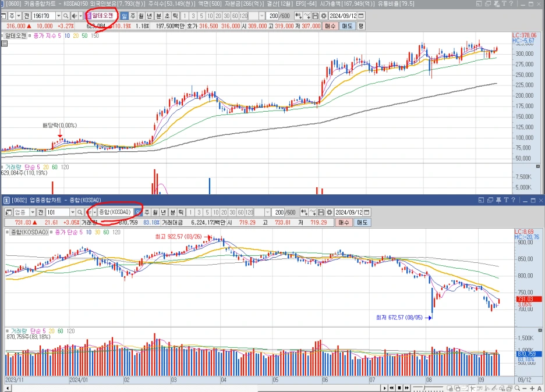Screen dimensions: 545x392
Task: Open the sound alert speaker icon
Action: pyautogui.click(x=74, y=16)
